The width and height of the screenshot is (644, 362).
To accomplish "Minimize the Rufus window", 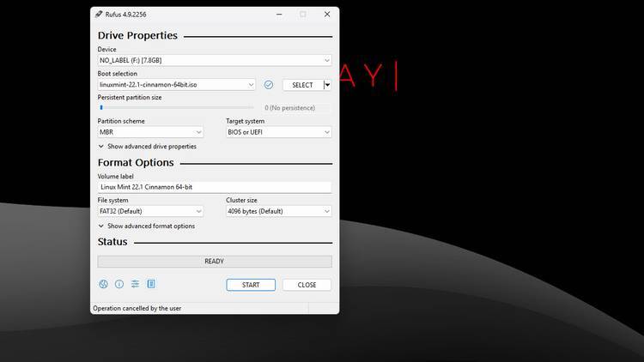I will pyautogui.click(x=279, y=15).
